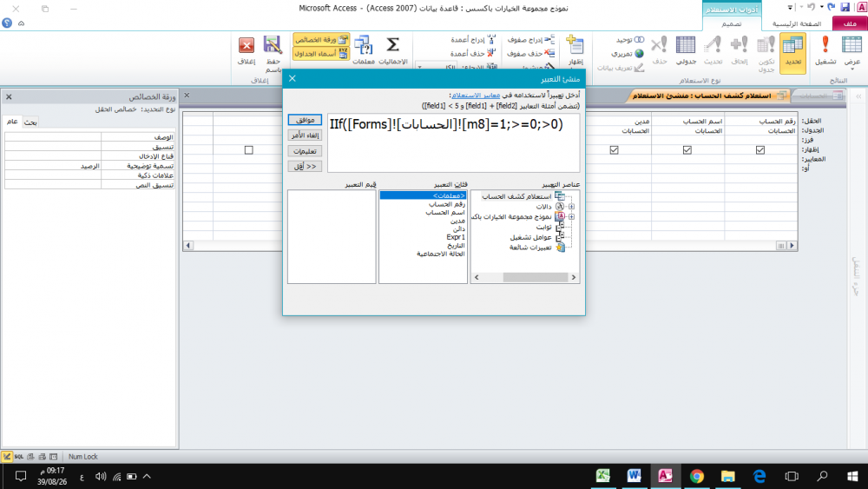This screenshot has height=489, width=868.
Task: Choose Make Table (تكوين جدول) query type
Action: pos(766,54)
